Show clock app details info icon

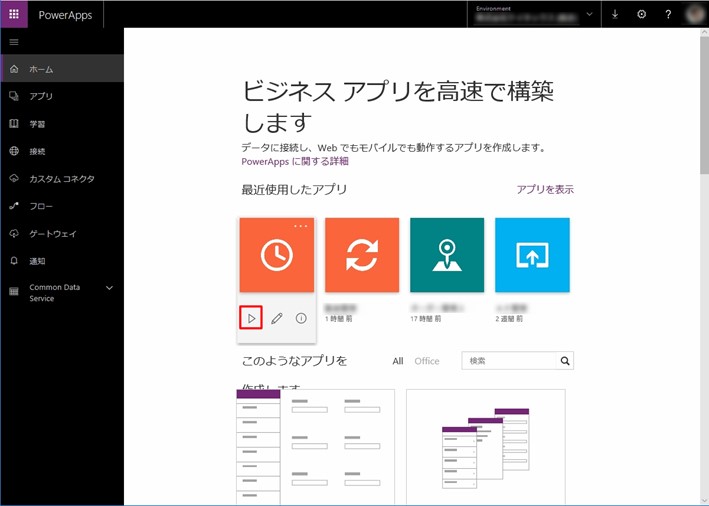(x=301, y=318)
